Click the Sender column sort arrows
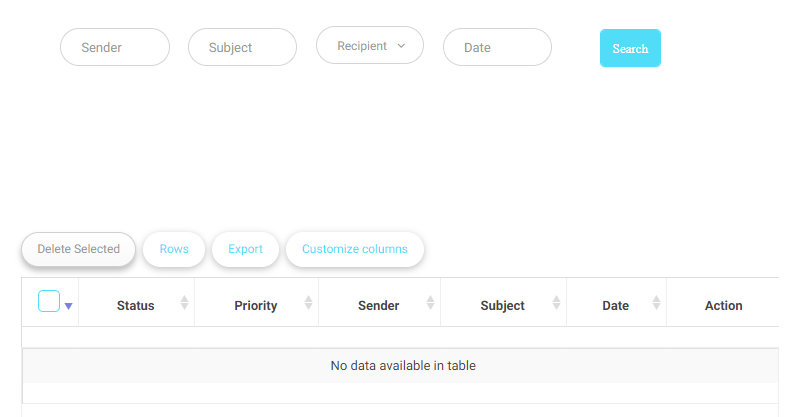 click(x=430, y=303)
